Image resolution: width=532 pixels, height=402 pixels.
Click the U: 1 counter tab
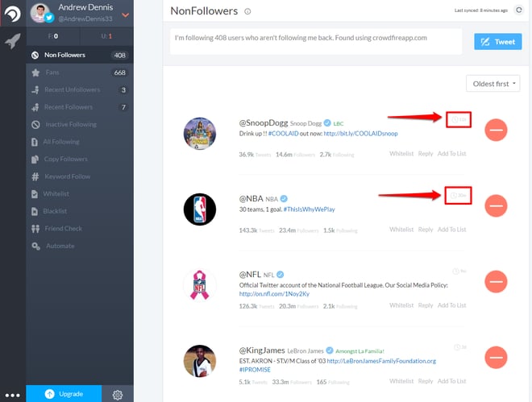tap(107, 36)
